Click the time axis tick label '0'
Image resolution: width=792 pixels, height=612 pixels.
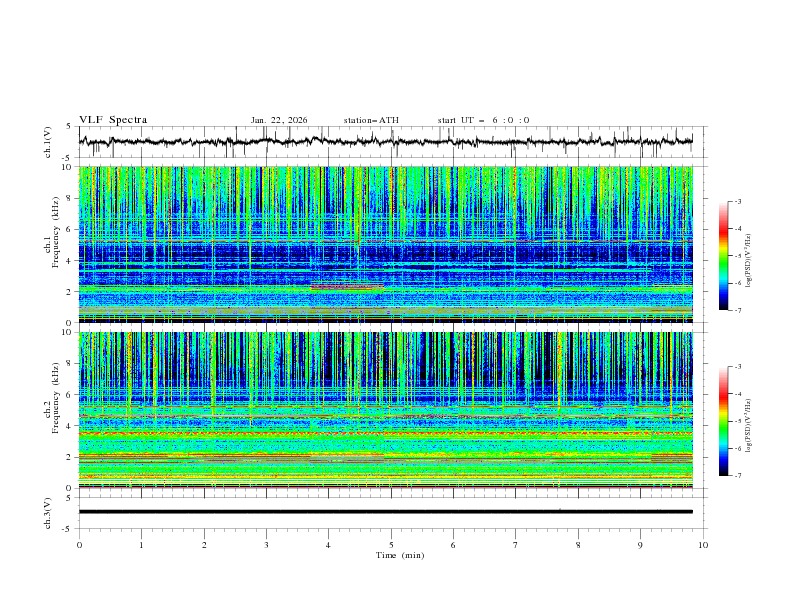point(79,545)
